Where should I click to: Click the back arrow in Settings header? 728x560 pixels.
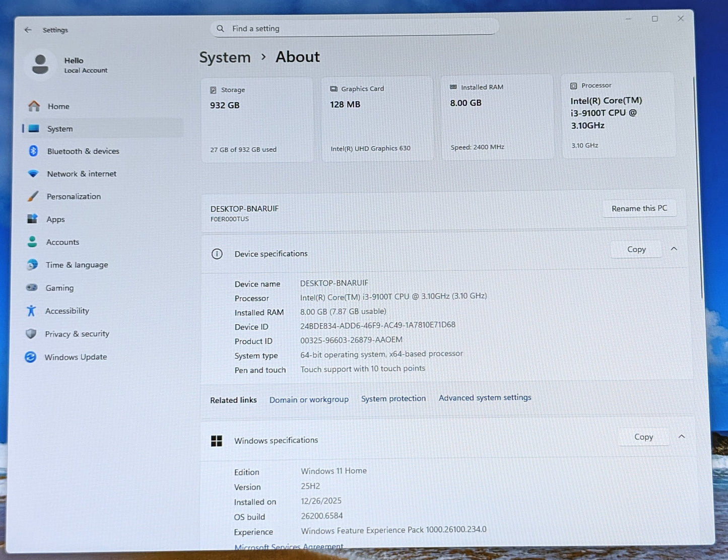pos(28,30)
